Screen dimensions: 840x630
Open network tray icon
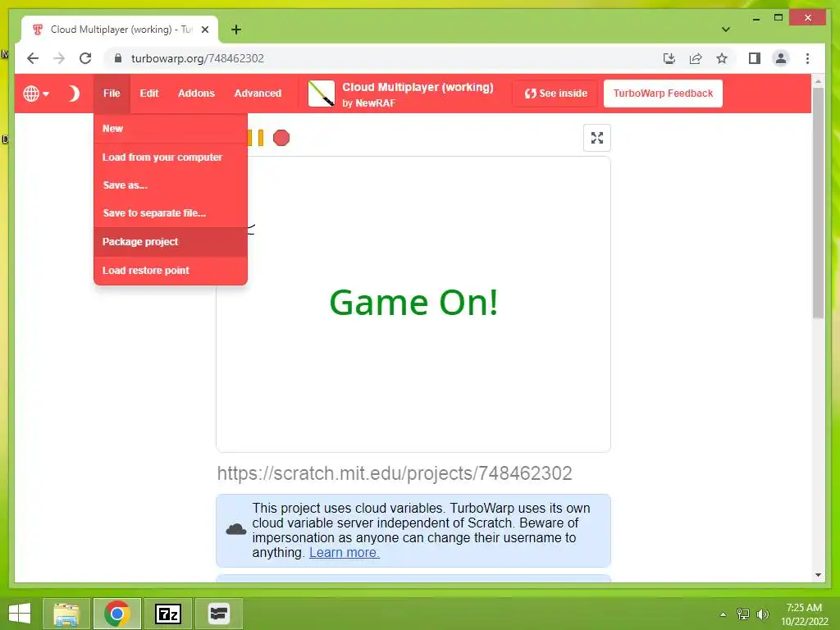tap(742, 614)
